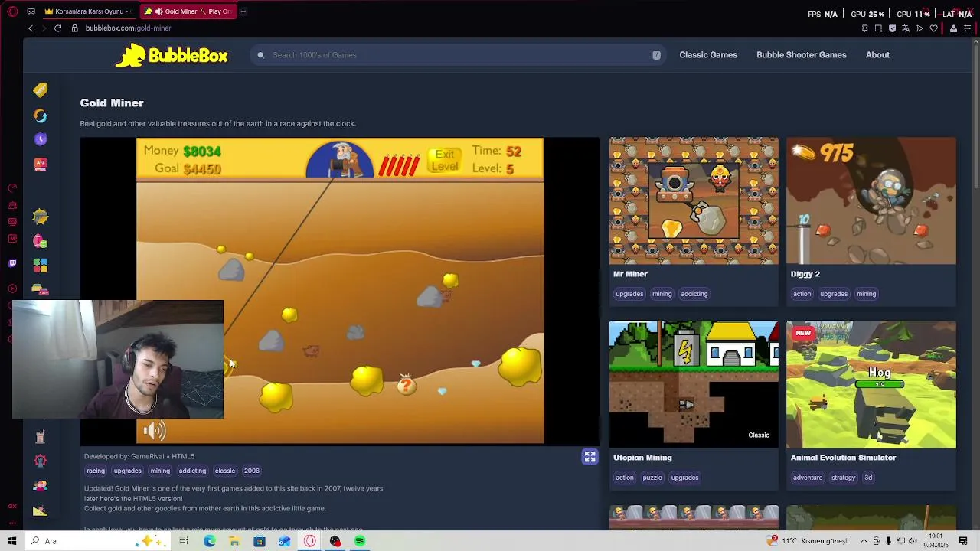Open the Twitch icon in Opera sidebar
Screen dimensions: 980x551
coord(12,263)
